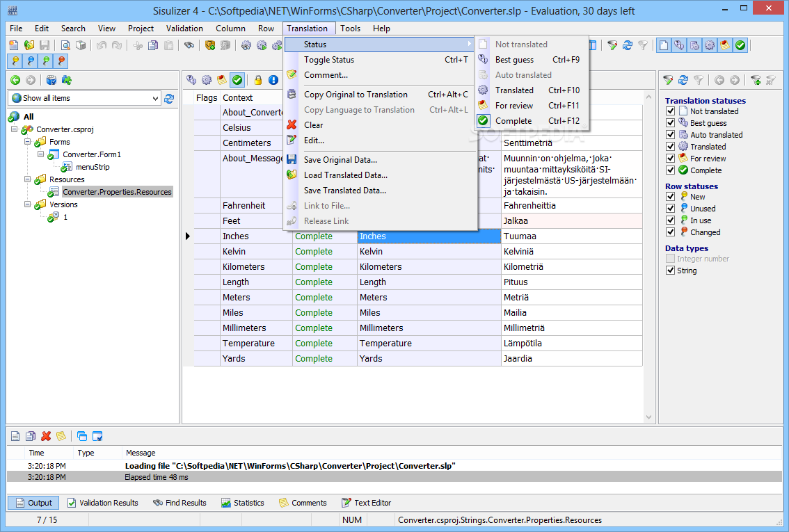Uncheck the Unused row status checkbox
The height and width of the screenshot is (532, 789).
670,208
